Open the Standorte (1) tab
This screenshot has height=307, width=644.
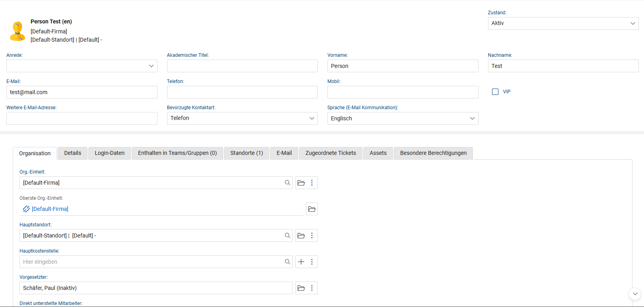247,153
